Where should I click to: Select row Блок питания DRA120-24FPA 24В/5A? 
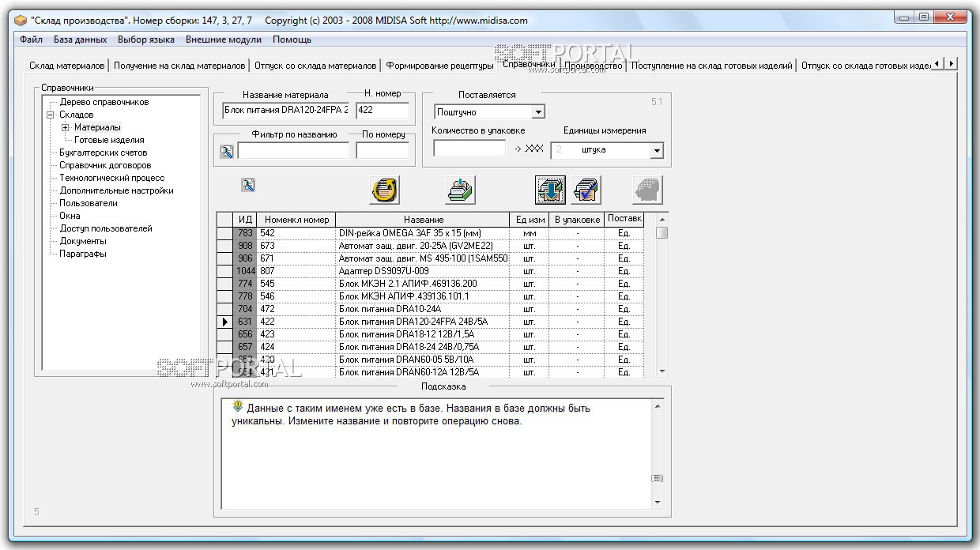(431, 322)
